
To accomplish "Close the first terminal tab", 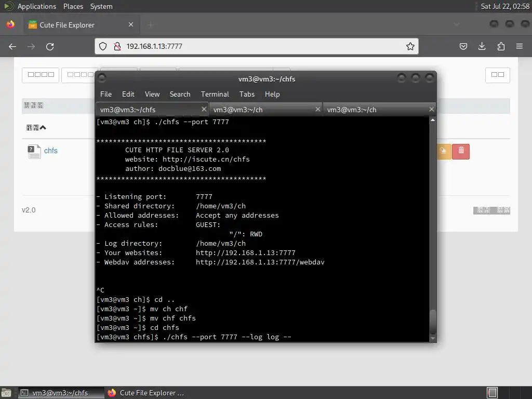I will click(204, 109).
